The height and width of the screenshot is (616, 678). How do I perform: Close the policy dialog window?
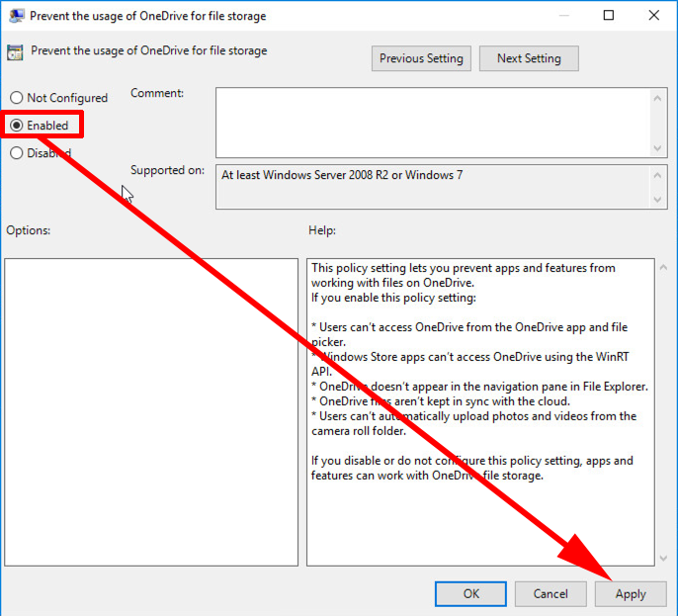(654, 15)
